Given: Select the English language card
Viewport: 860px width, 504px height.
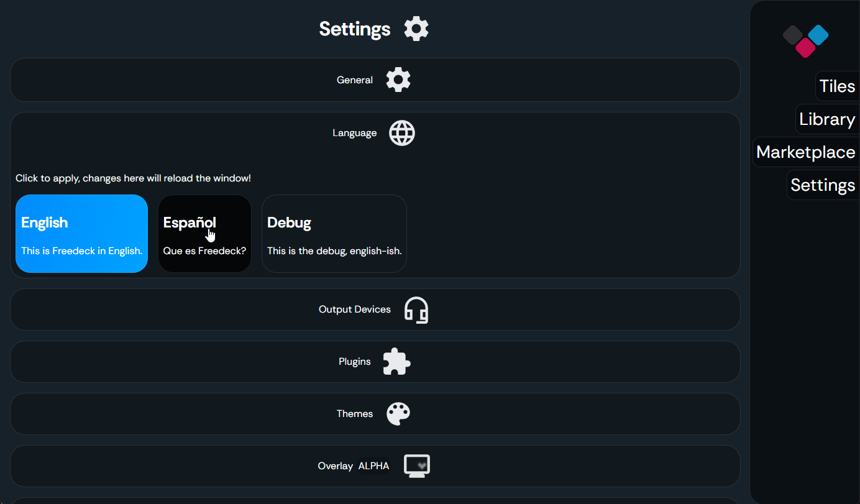Looking at the screenshot, I should click(81, 234).
